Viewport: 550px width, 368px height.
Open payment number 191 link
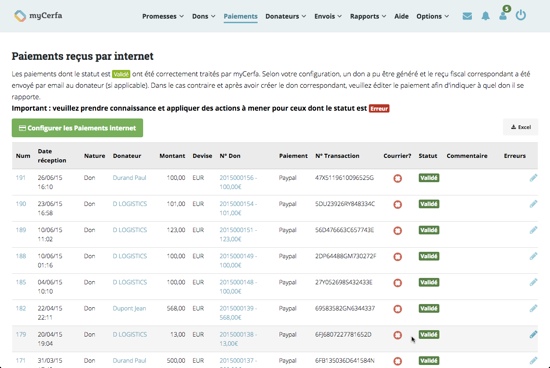[21, 178]
